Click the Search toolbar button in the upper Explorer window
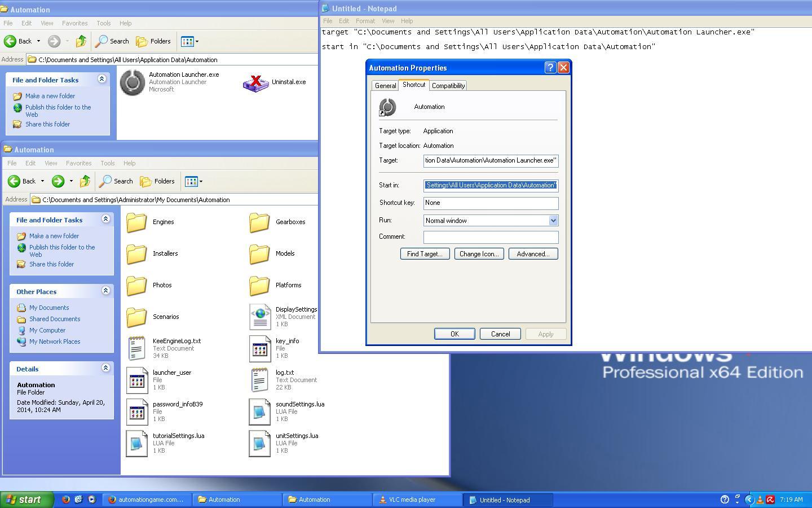812x508 pixels. coord(112,41)
